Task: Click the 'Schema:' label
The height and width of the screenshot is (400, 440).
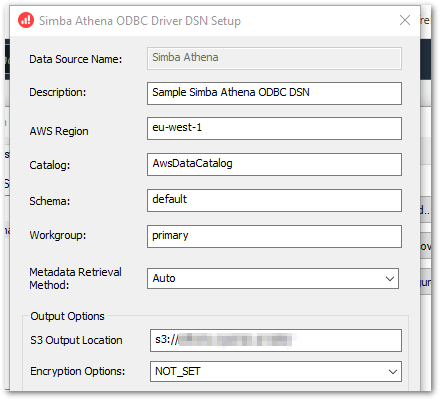Action: click(x=50, y=201)
